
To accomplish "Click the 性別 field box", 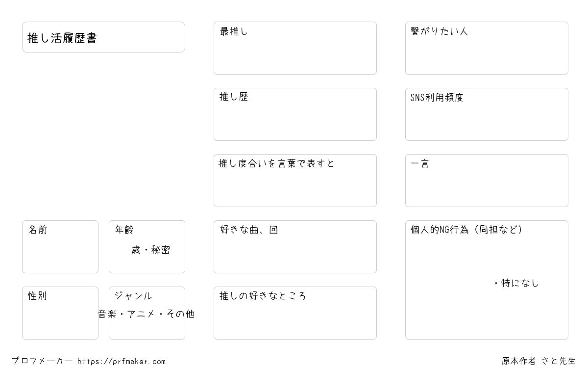I will (60, 313).
